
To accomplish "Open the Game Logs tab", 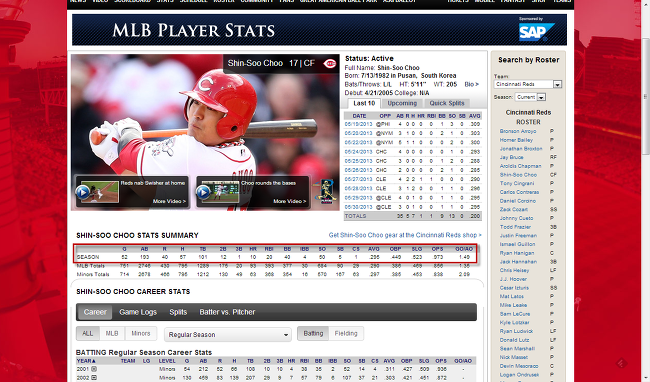I will click(x=138, y=312).
